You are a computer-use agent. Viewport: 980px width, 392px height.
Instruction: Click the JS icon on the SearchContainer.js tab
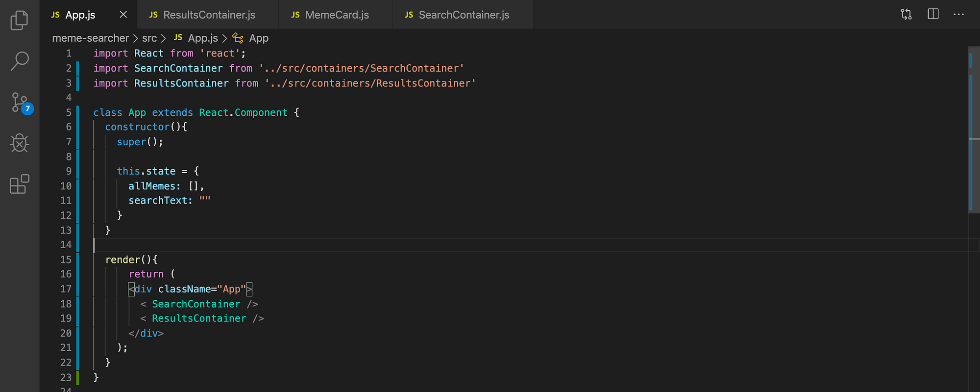[409, 15]
